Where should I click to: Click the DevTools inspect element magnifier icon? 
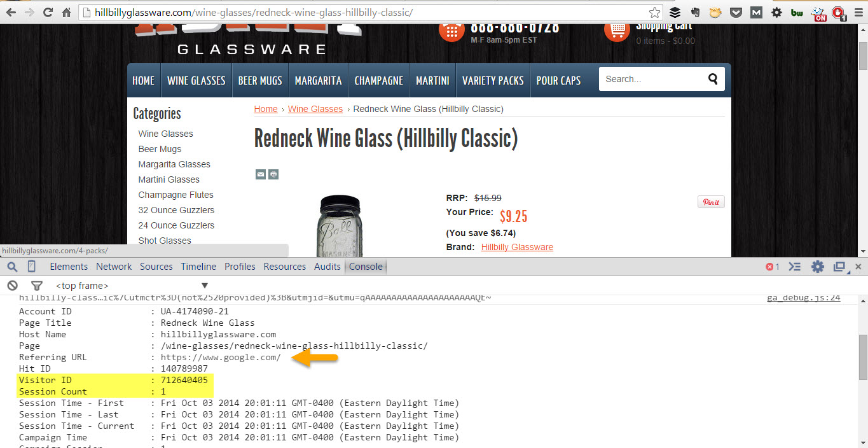[12, 267]
